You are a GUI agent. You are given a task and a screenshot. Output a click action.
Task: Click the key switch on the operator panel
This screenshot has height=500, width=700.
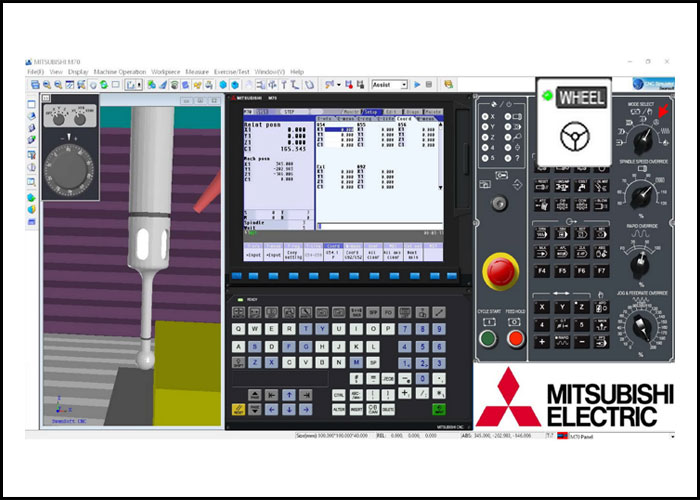pyautogui.click(x=499, y=204)
